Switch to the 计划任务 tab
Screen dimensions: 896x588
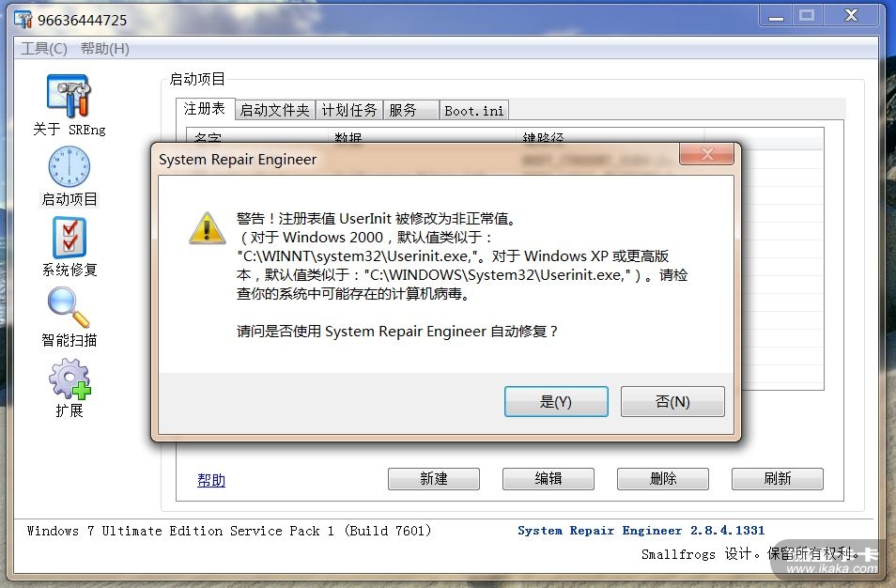click(349, 110)
